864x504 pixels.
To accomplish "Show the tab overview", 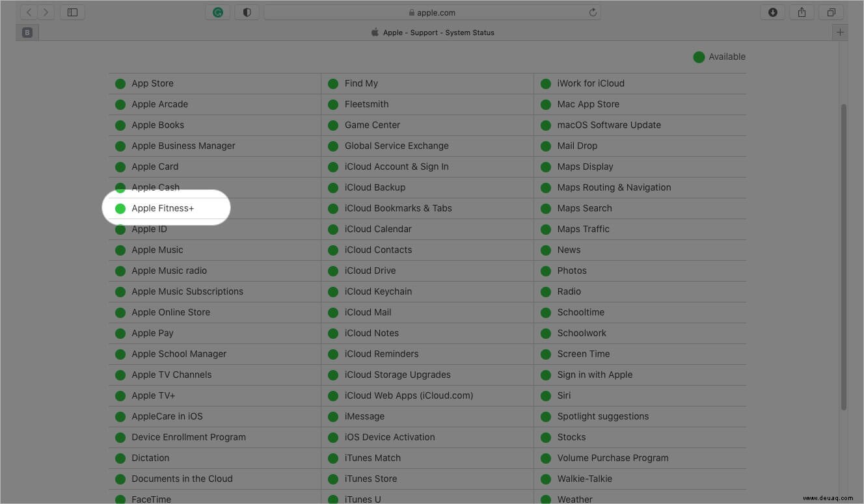I will tap(831, 12).
